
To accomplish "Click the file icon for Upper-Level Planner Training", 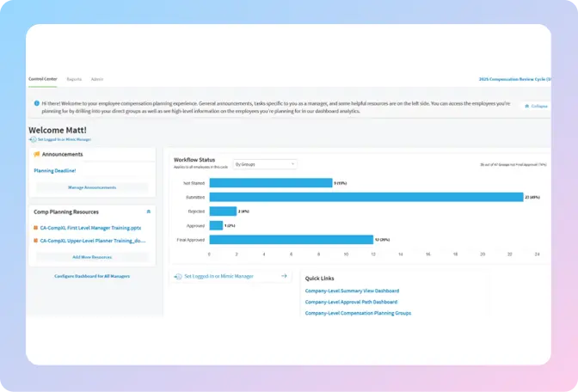I will [35, 242].
